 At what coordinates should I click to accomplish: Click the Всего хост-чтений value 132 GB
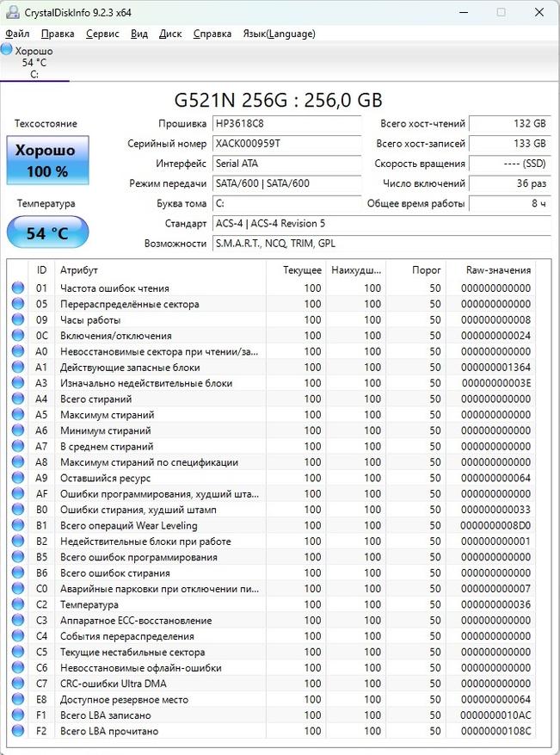pyautogui.click(x=510, y=123)
